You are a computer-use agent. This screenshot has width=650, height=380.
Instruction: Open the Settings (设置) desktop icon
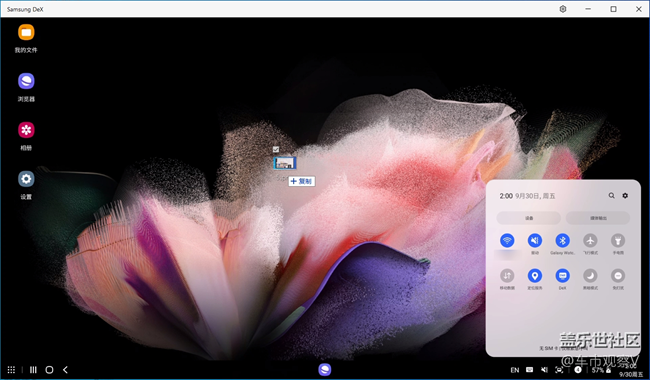(x=26, y=179)
